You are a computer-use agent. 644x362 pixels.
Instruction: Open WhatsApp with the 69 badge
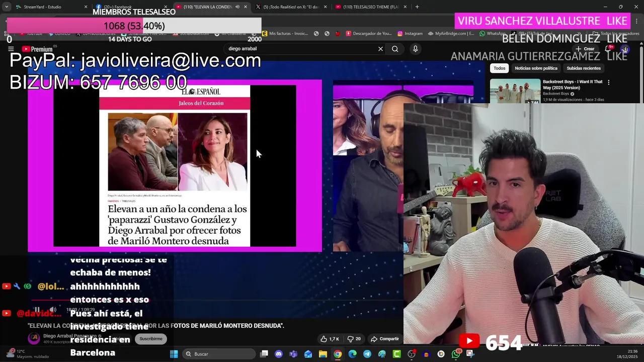point(456,354)
